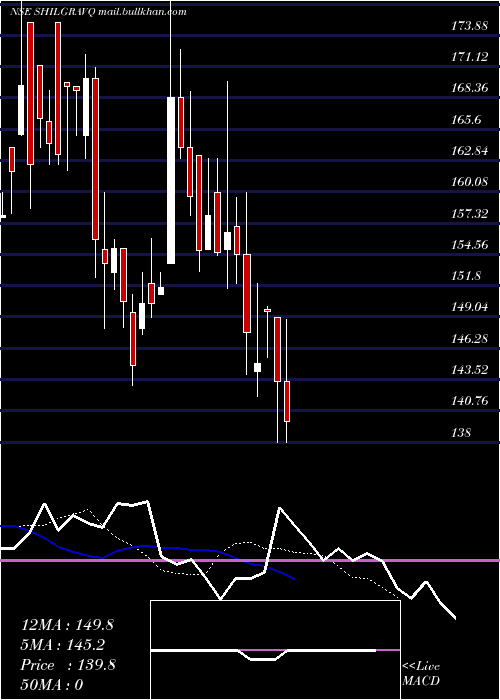Select the 'Price : 139.8' readout
The width and height of the screenshot is (500, 700).
pos(68,665)
